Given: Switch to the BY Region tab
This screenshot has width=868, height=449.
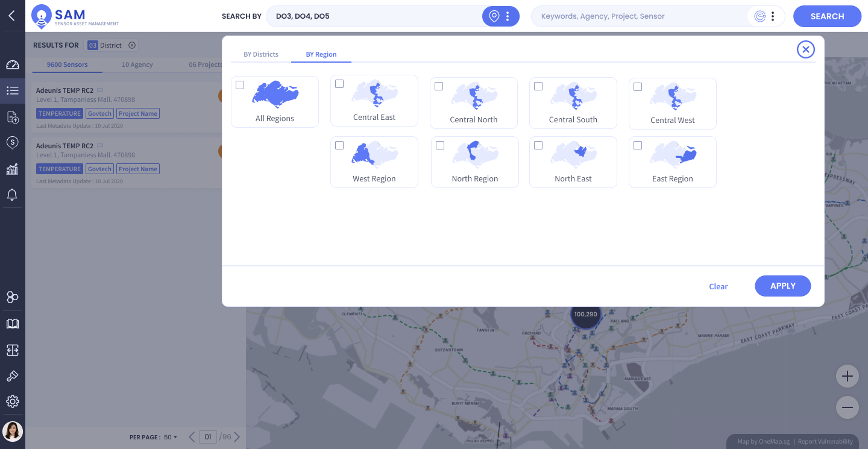Looking at the screenshot, I should [321, 54].
